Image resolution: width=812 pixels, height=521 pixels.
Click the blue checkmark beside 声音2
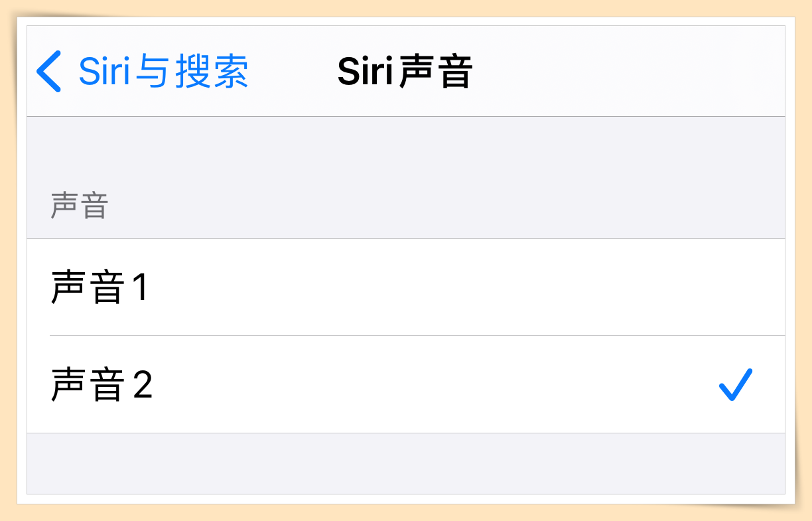[x=736, y=385]
